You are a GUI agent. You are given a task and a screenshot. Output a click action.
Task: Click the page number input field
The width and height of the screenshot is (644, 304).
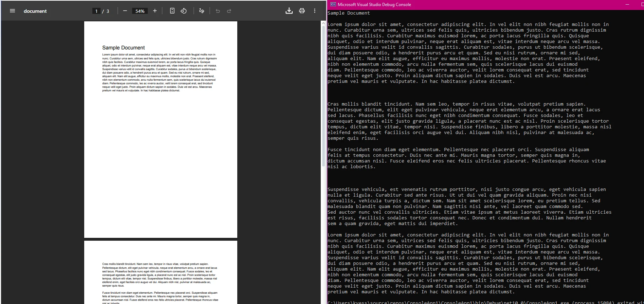coord(96,11)
